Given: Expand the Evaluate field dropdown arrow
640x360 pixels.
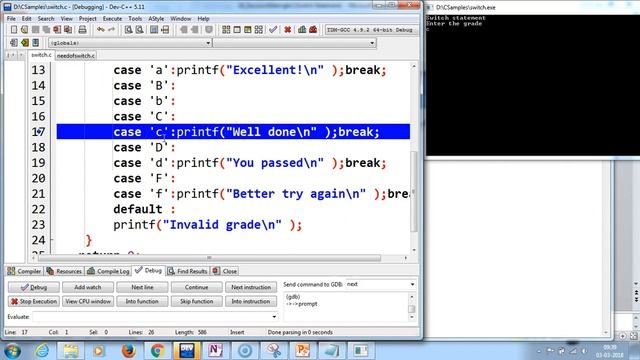Looking at the screenshot, I should (274, 317).
